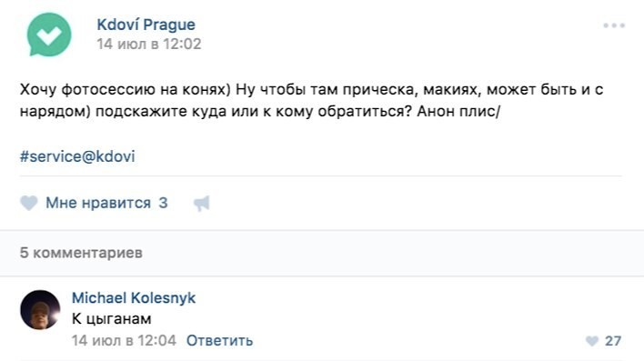
Task: Click the Kdoví Prague green checkmark avatar
Action: pyautogui.click(x=49, y=35)
